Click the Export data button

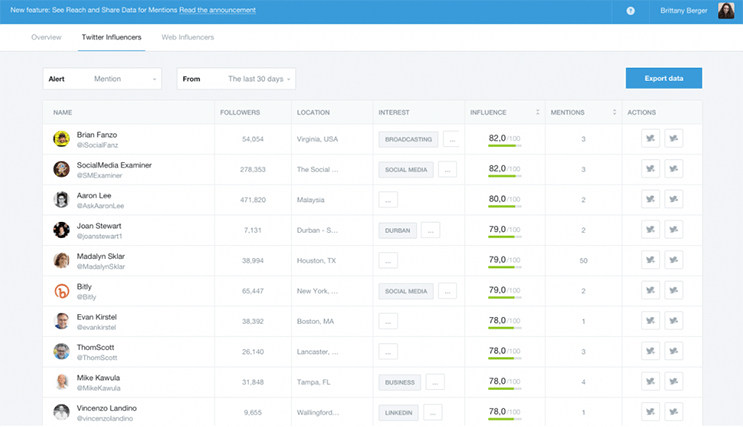(x=663, y=78)
